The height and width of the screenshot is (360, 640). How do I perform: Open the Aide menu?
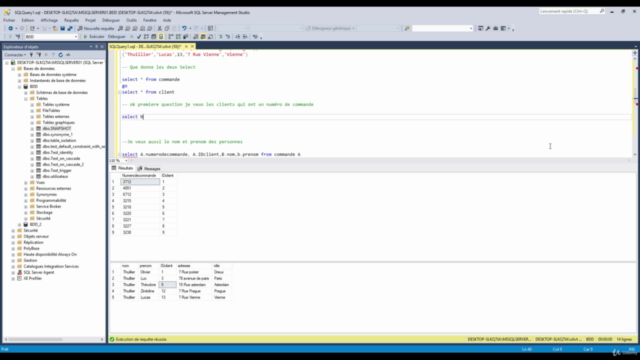pos(167,20)
